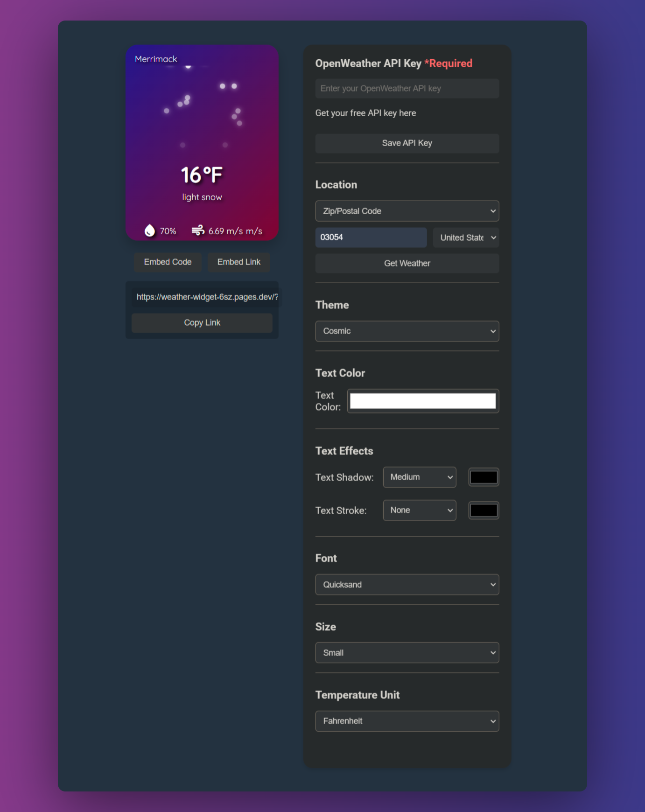
Task: Click the Text Effects heading
Action: coord(344,451)
